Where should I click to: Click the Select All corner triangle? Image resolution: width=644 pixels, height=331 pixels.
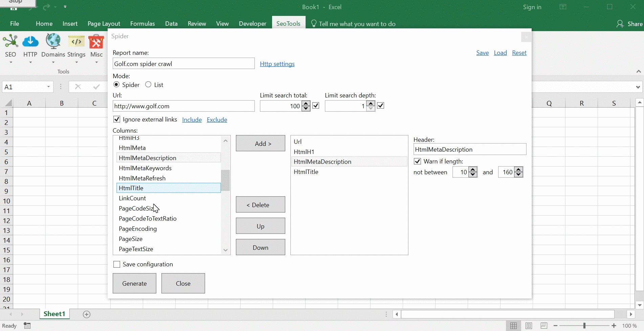tap(8, 103)
